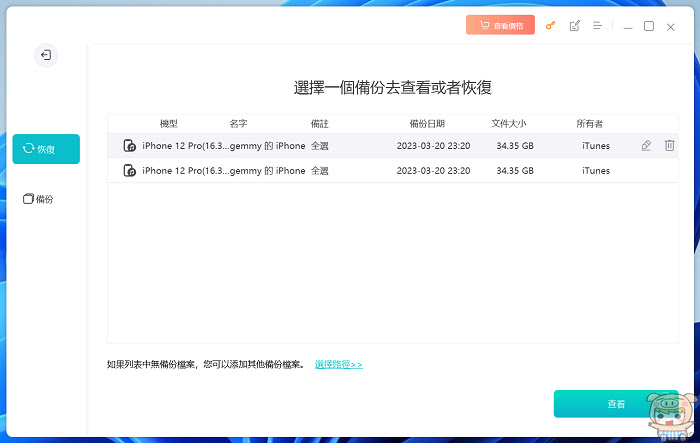Viewport: 700px width, 443px height.
Task: Open the hamburger menu icon
Action: click(597, 25)
